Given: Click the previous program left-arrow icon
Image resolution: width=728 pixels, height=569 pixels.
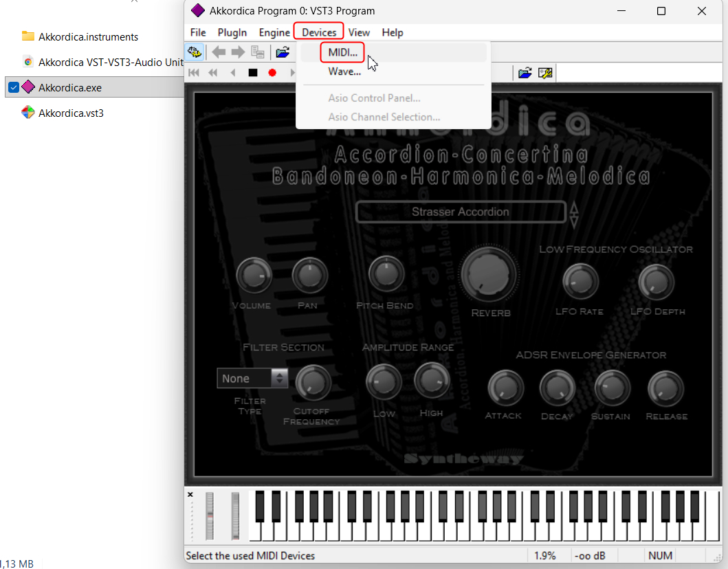Looking at the screenshot, I should click(x=219, y=52).
